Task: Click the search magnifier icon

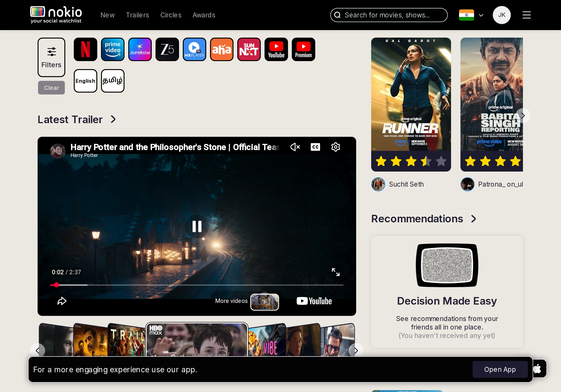Action: pyautogui.click(x=337, y=15)
